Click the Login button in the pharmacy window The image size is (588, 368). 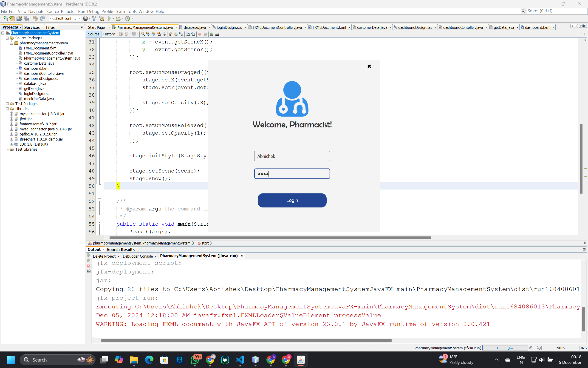(x=292, y=200)
